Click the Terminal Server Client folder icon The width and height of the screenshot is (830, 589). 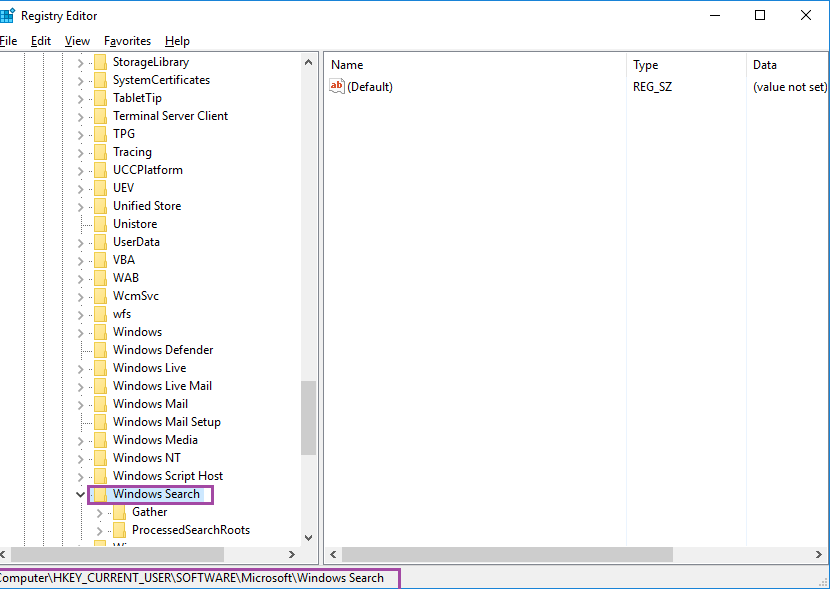point(100,116)
